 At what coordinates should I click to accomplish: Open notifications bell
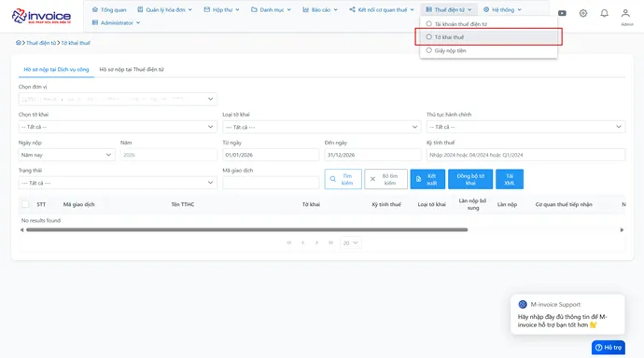(x=604, y=13)
